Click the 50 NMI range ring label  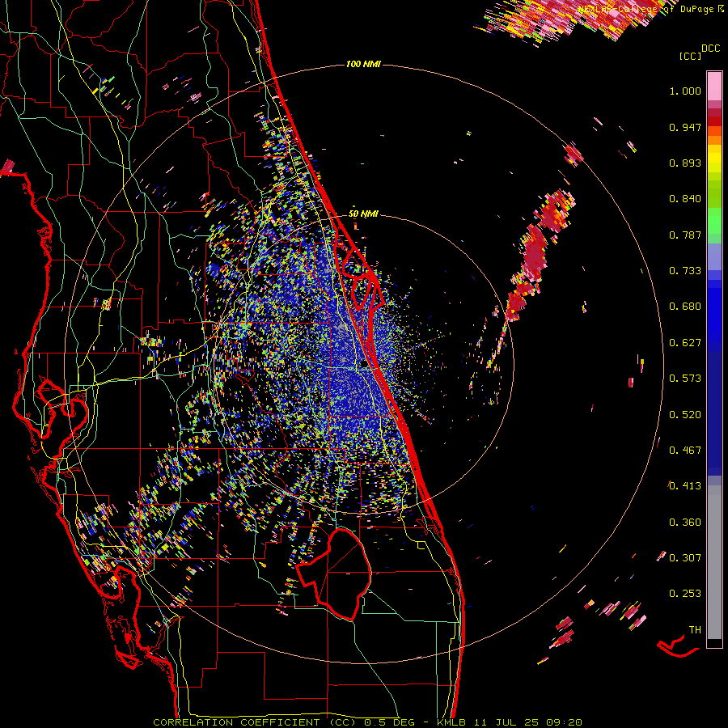coord(363,214)
